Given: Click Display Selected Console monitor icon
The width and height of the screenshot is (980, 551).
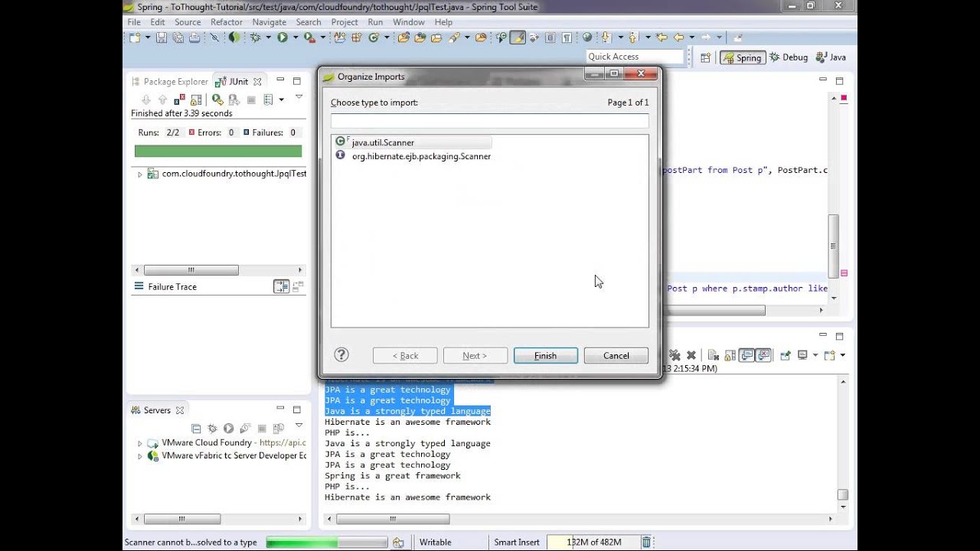Looking at the screenshot, I should point(802,355).
